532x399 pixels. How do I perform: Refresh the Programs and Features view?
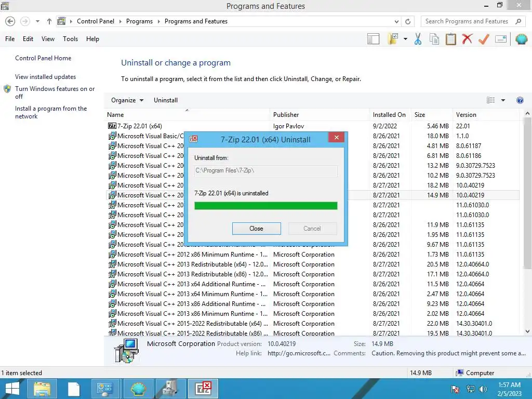(x=408, y=21)
